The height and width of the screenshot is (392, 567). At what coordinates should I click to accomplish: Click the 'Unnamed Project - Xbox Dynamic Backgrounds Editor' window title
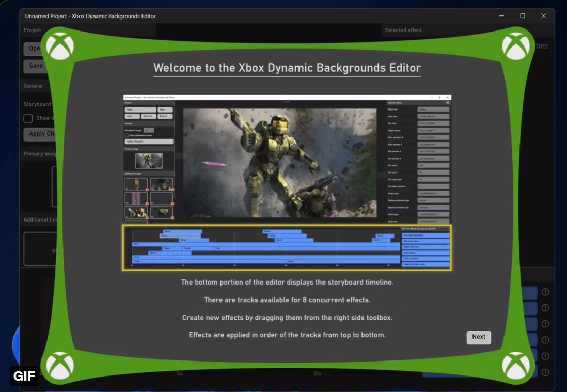click(90, 17)
